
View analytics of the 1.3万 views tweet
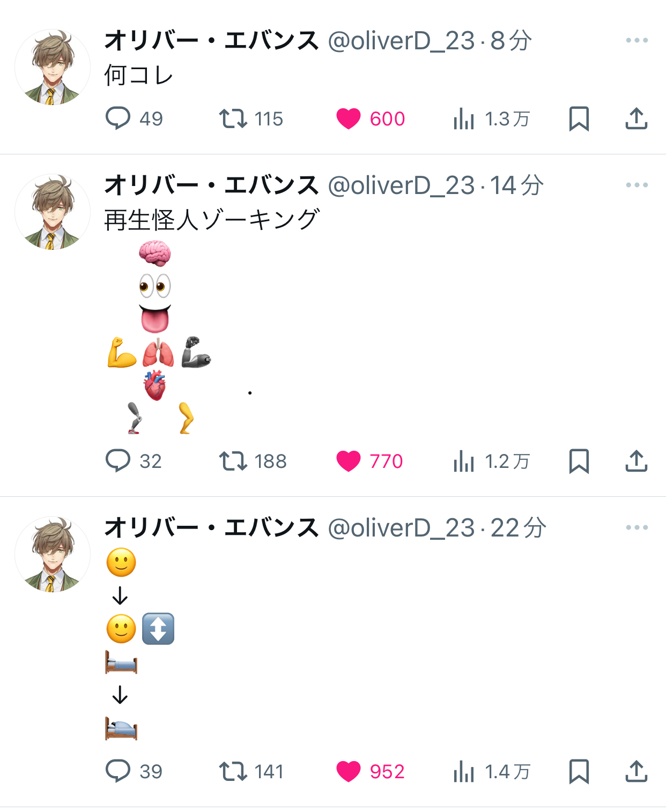pos(464,118)
